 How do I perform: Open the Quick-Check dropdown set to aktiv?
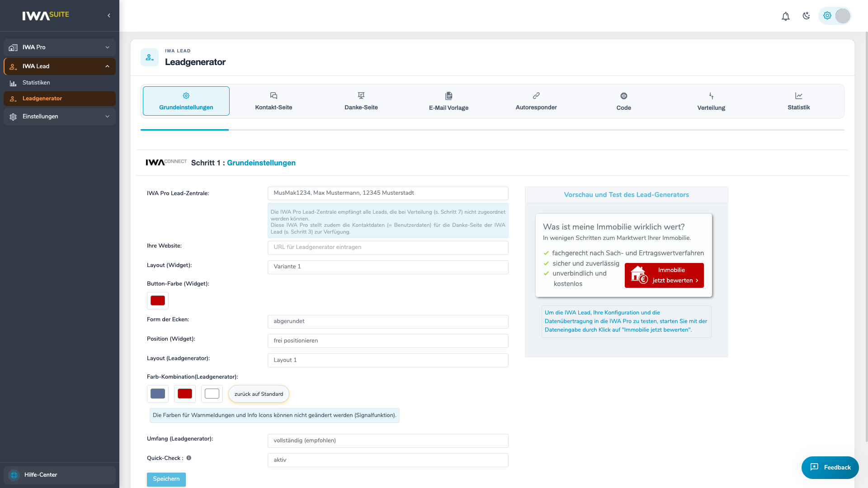coord(388,460)
